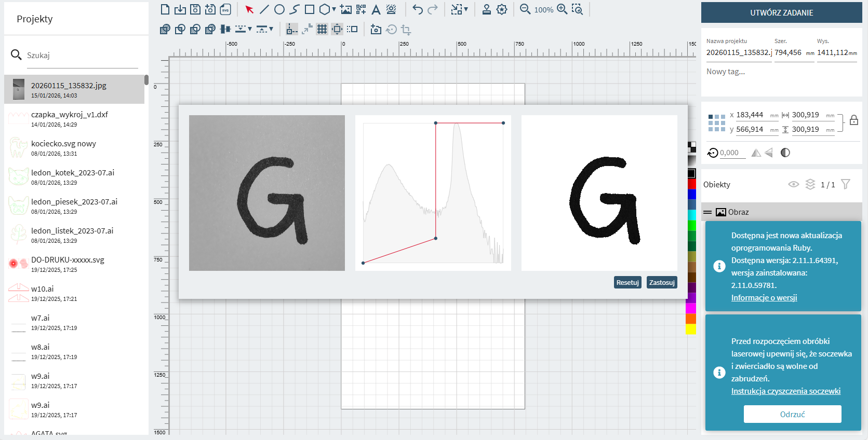The image size is (868, 440).
Task: Open the Informacje o wersji link
Action: pyautogui.click(x=764, y=298)
